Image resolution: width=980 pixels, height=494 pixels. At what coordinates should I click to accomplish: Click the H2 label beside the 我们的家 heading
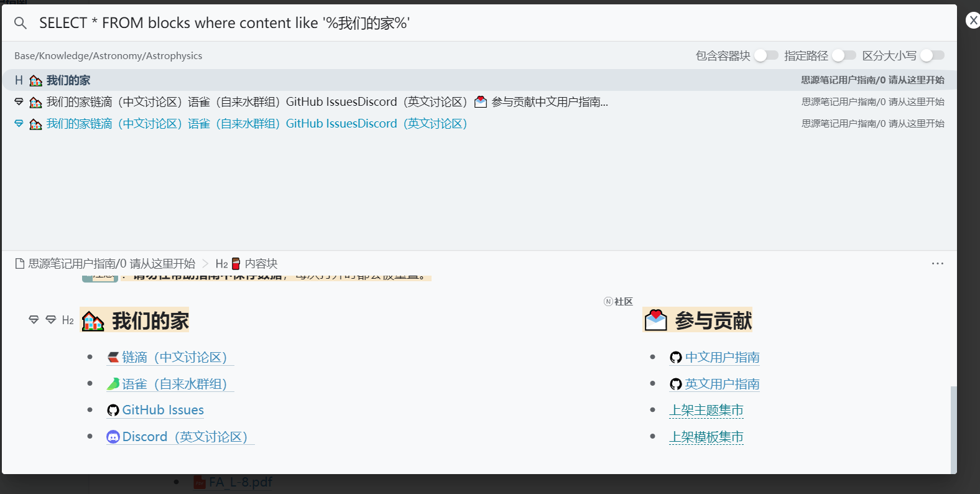click(68, 320)
